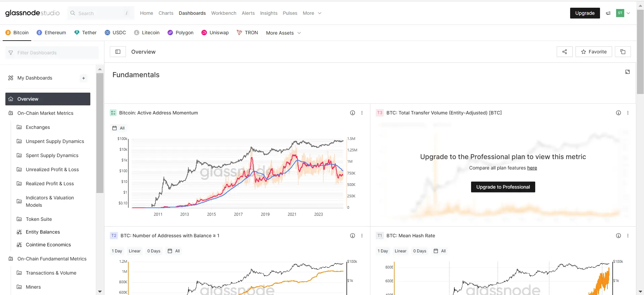
Task: Open Unrealized Profit & Loss dashboard
Action: coord(52,169)
